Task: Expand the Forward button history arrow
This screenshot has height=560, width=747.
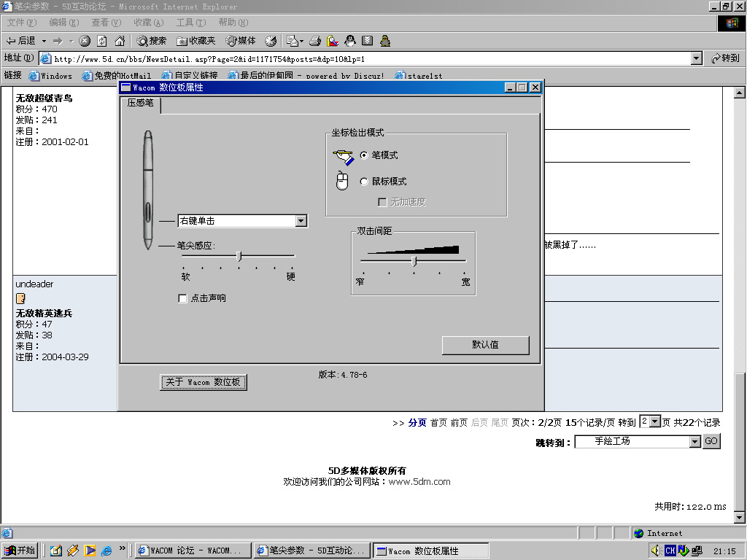Action: pos(71,41)
